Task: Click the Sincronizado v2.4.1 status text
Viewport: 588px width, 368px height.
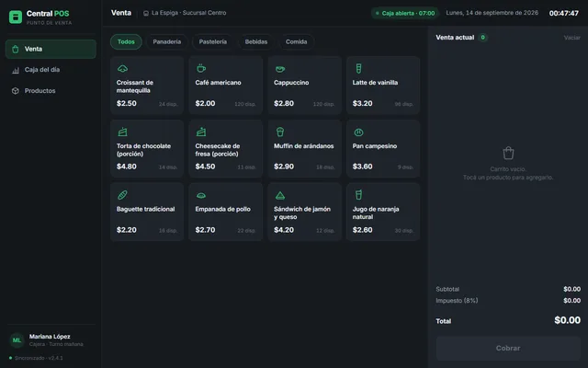Action: pos(39,358)
